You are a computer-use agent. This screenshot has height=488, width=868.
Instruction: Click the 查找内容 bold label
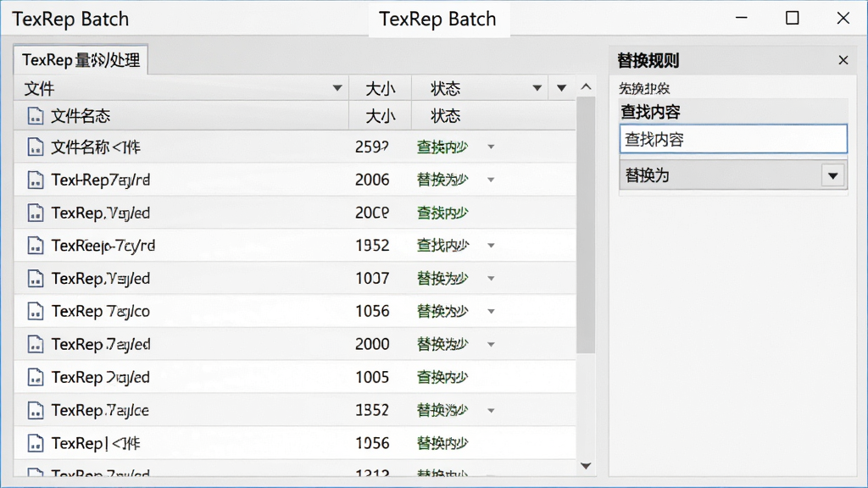650,112
